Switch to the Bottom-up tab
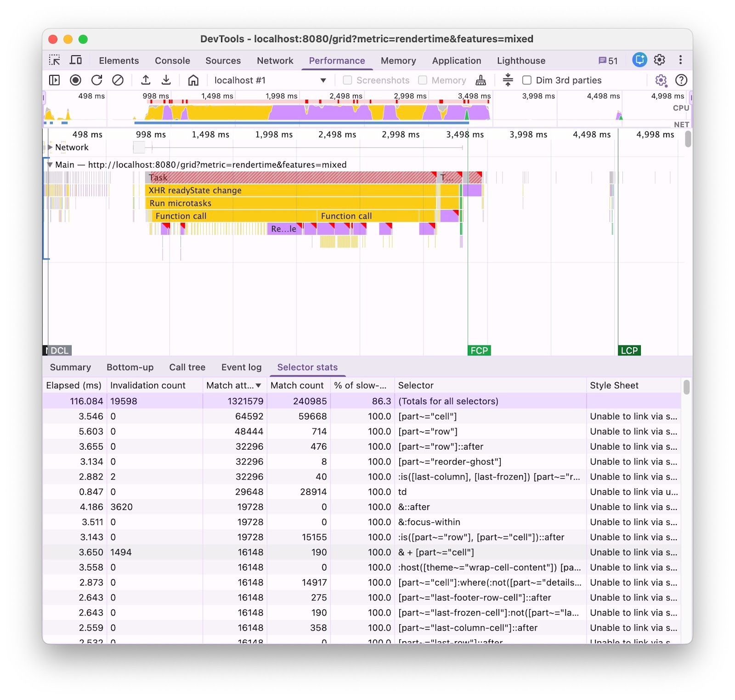Image resolution: width=735 pixels, height=700 pixels. (x=130, y=367)
